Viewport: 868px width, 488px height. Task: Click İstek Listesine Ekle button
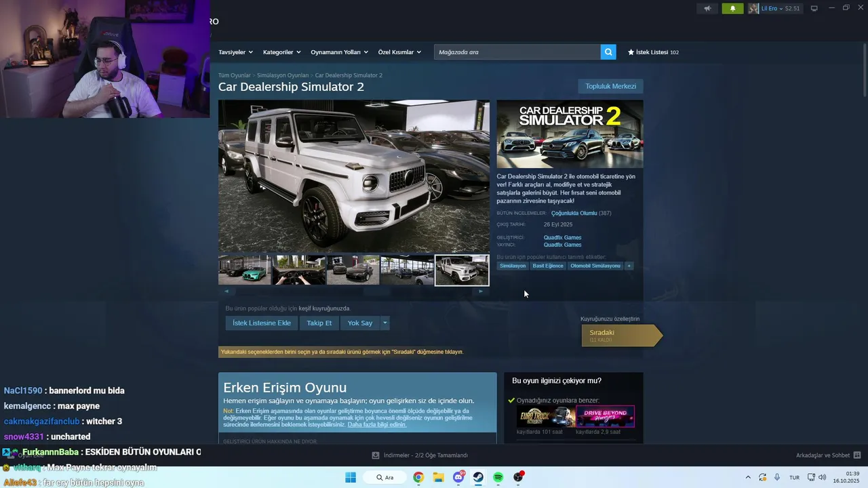tap(261, 323)
